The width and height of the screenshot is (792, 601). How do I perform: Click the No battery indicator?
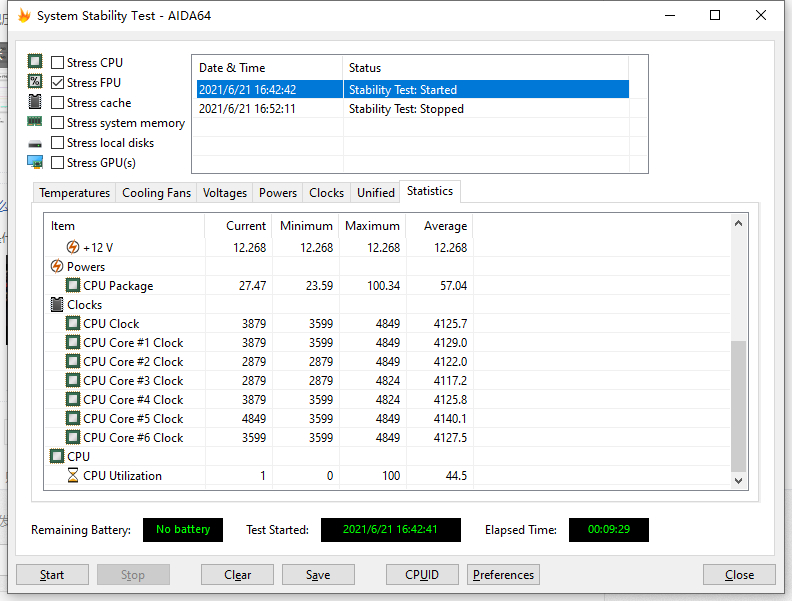183,529
